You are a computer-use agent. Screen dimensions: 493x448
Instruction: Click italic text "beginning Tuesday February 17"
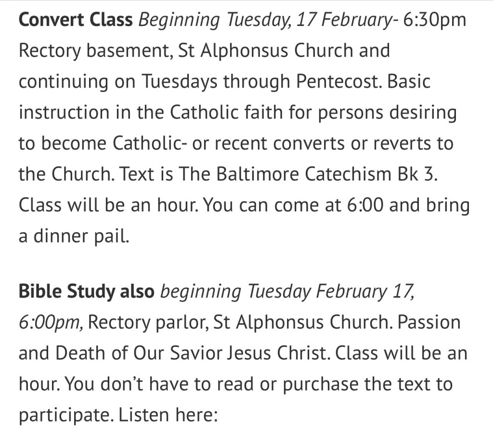click(287, 292)
